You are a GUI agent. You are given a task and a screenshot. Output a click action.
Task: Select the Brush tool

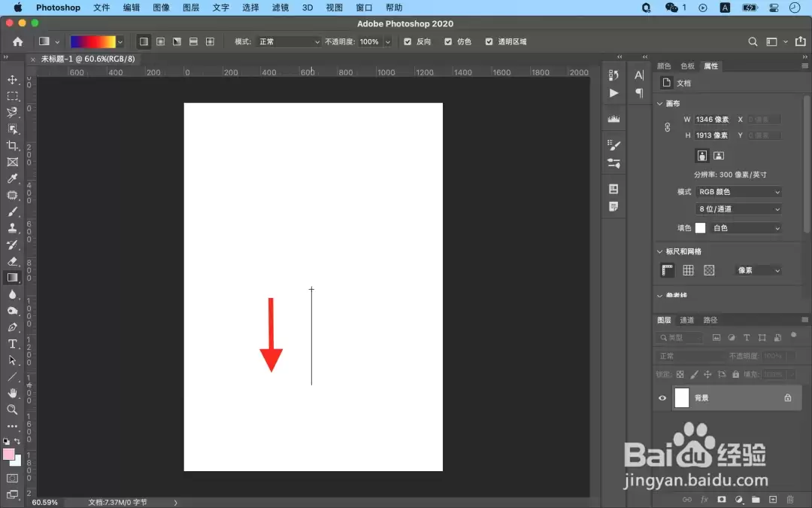[x=13, y=211]
